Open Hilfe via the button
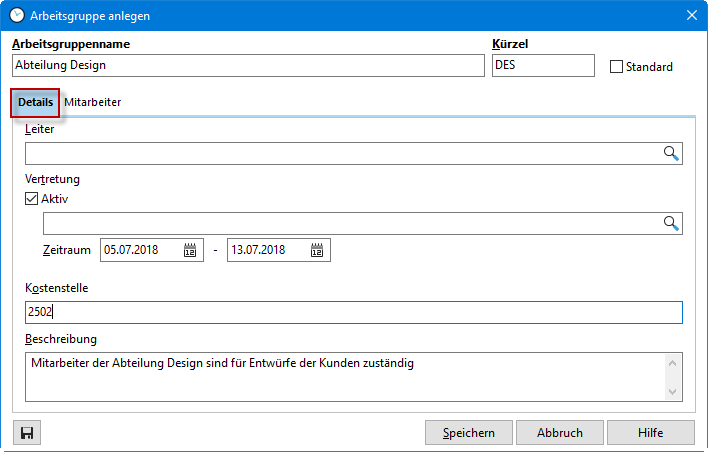708x452 pixels. pyautogui.click(x=650, y=432)
